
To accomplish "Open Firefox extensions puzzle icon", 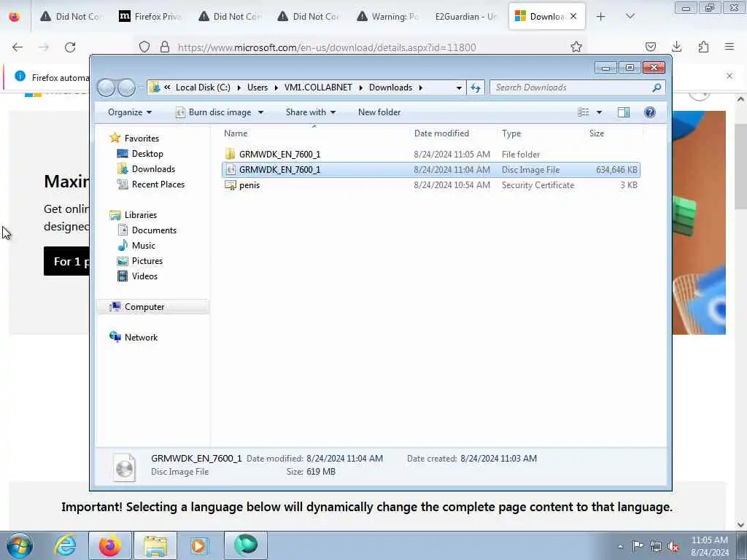I will click(x=703, y=47).
